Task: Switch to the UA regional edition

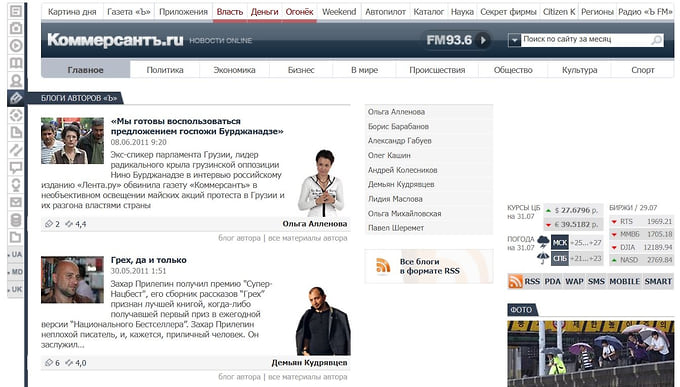Action: point(16,254)
